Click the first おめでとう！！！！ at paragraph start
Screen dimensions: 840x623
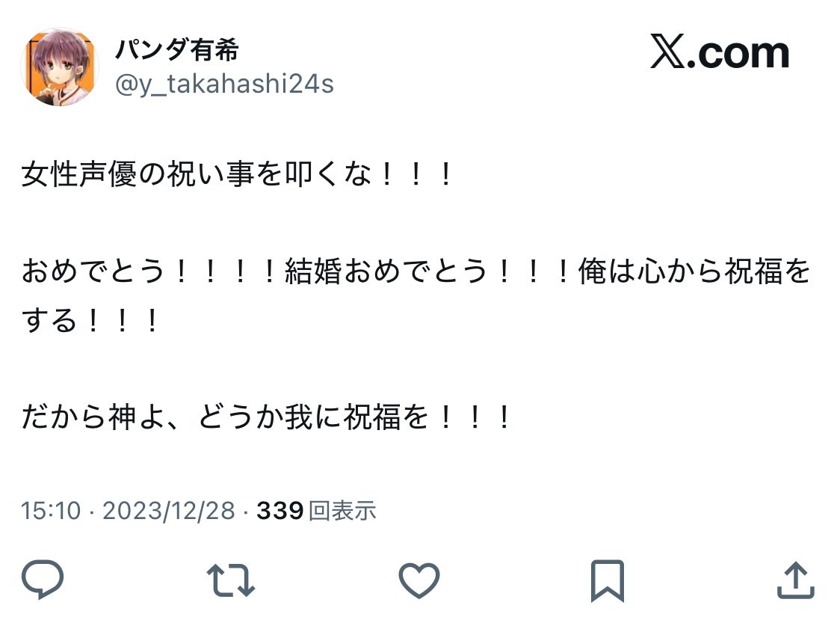pos(149,271)
